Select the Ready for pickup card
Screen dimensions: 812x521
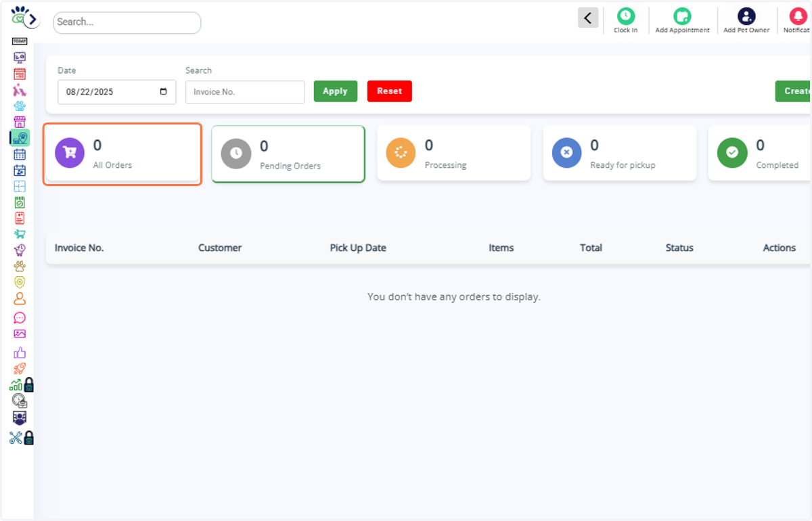point(620,153)
